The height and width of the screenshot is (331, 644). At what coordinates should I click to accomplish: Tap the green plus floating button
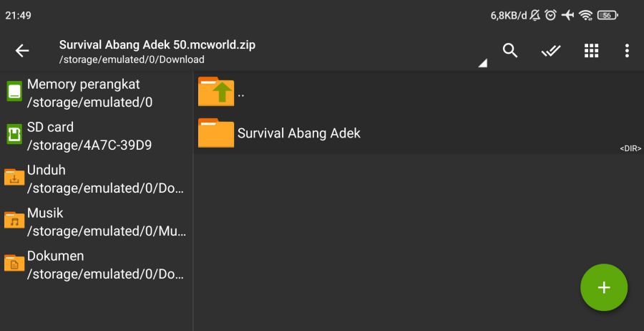click(x=604, y=287)
